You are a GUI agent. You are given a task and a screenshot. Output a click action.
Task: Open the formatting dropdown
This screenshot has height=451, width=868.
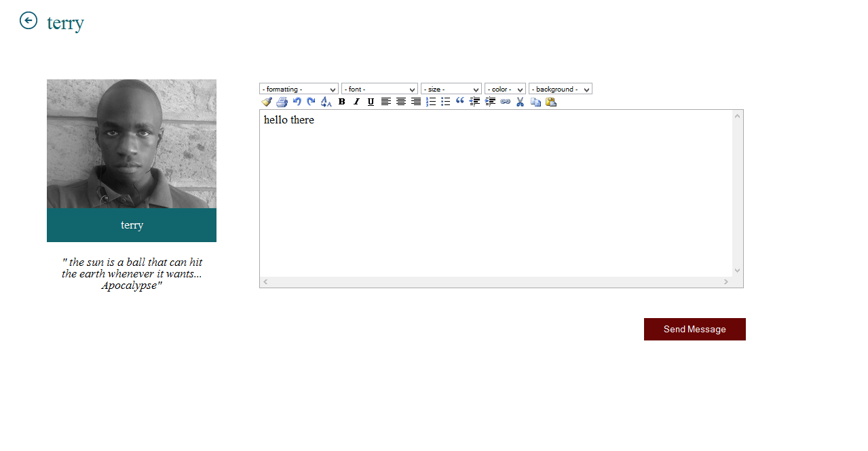point(299,89)
